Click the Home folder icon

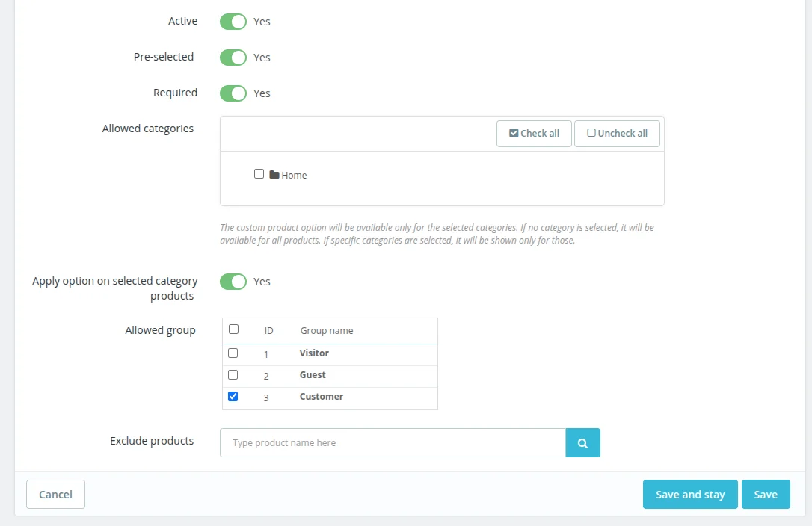click(x=274, y=175)
